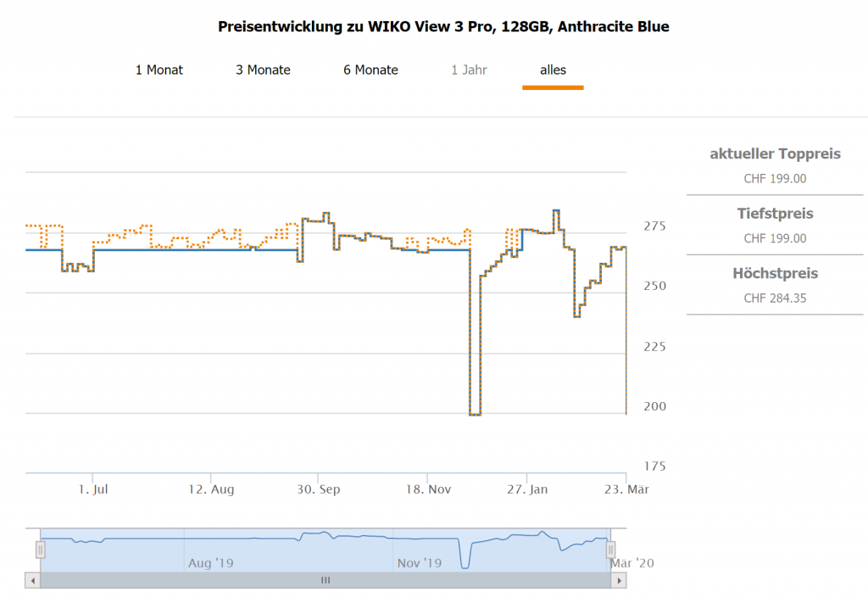Viewport: 868px width, 603px height.
Task: Grab the right navigator range handle
Action: click(612, 550)
